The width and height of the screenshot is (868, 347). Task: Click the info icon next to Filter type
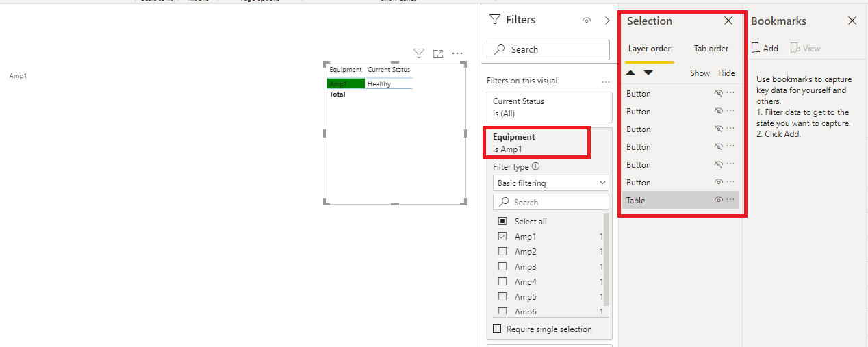(536, 166)
